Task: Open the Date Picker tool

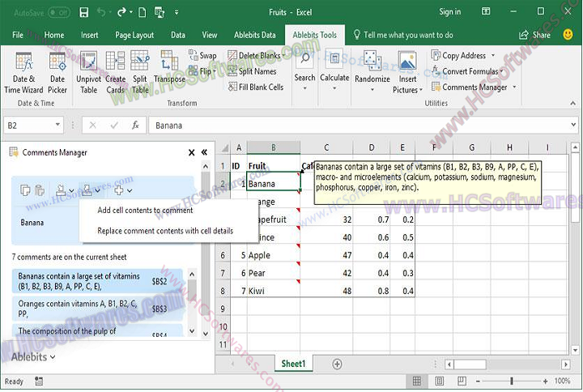Action: tap(57, 73)
